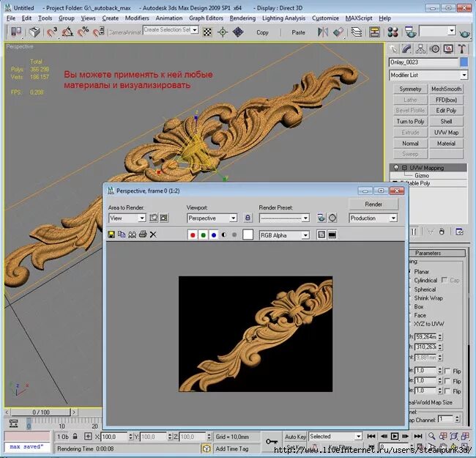Open the Selected key filter dropdown
This screenshot has width=476, height=458.
(335, 436)
